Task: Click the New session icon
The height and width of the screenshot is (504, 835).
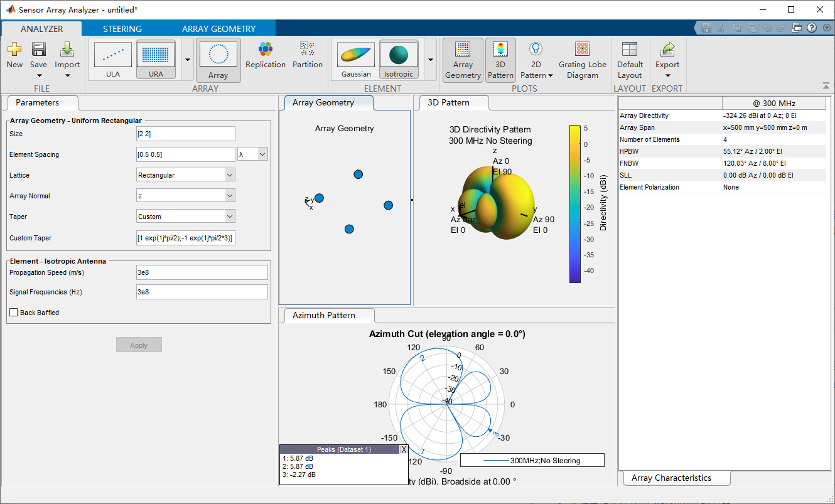Action: coord(14,55)
